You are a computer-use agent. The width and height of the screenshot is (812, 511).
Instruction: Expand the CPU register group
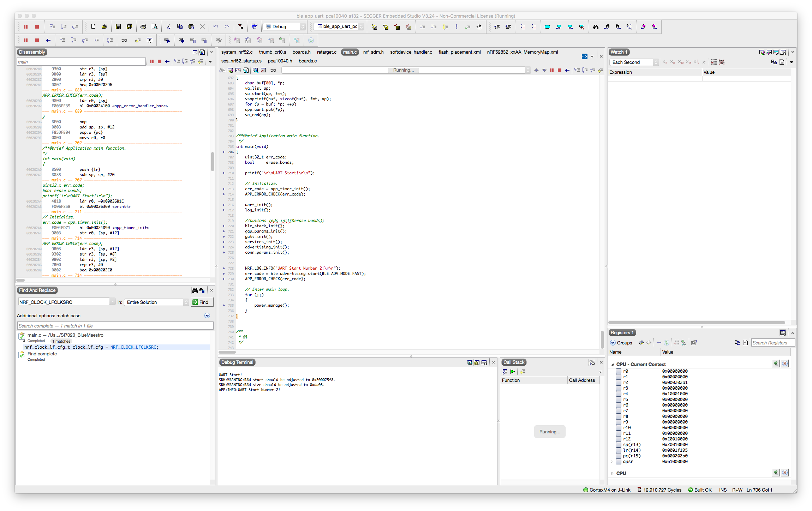612,474
